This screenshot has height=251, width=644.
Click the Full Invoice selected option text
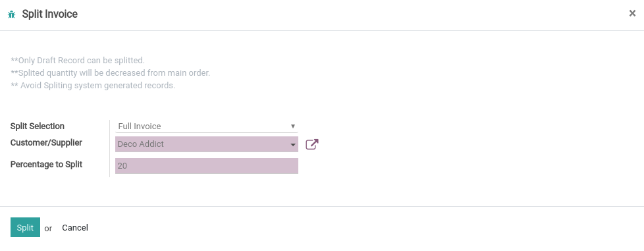tap(139, 126)
